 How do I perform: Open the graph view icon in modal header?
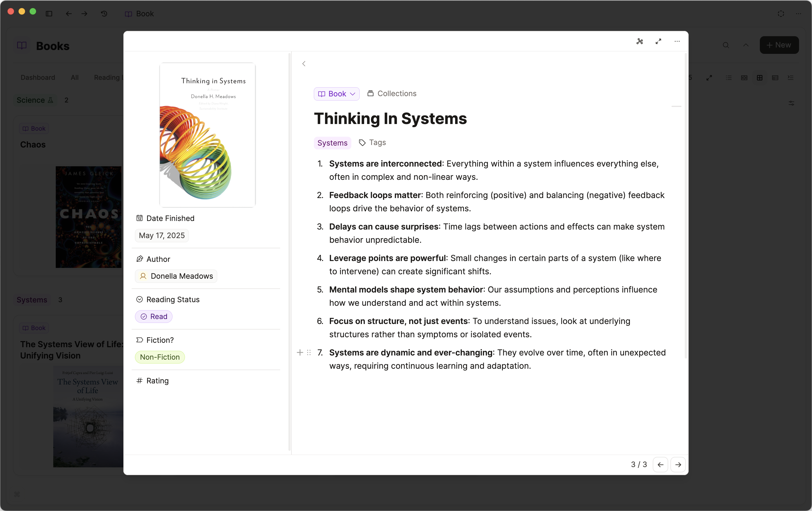click(x=639, y=41)
